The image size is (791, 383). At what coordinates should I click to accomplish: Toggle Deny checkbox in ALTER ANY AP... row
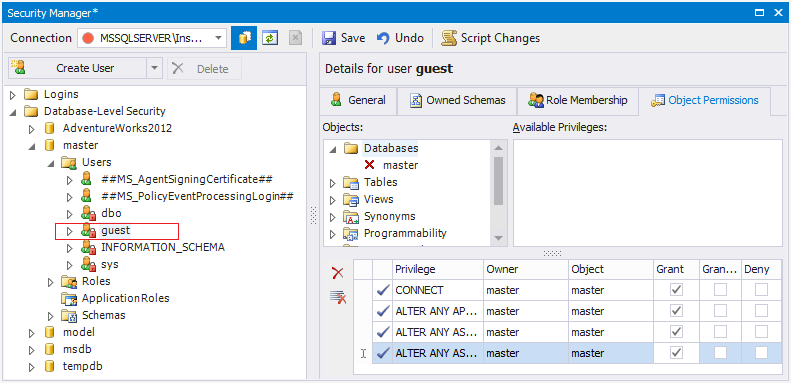[x=761, y=311]
